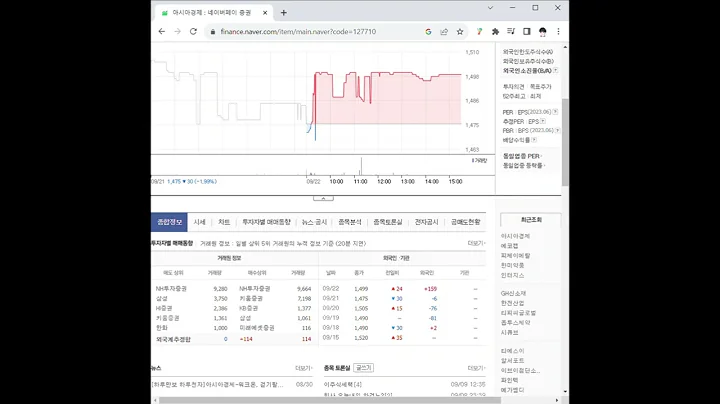The width and height of the screenshot is (720, 404).
Task: Open the Extensions puzzle-piece icon
Action: 495,32
